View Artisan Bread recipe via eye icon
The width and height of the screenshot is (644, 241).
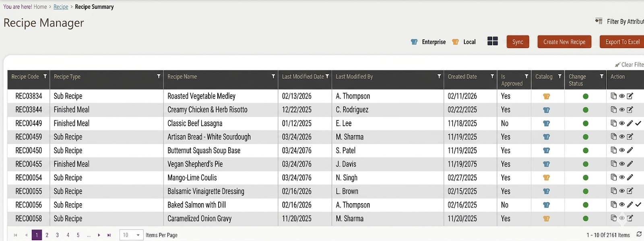click(x=622, y=137)
